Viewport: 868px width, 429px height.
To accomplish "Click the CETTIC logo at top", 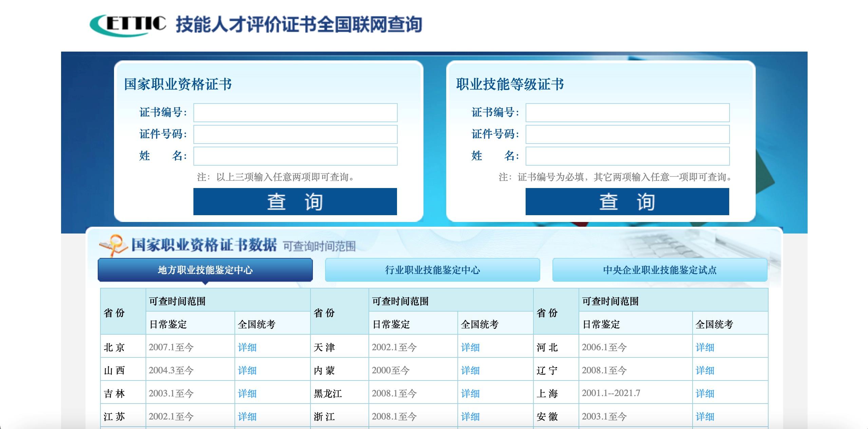I will click(x=128, y=24).
